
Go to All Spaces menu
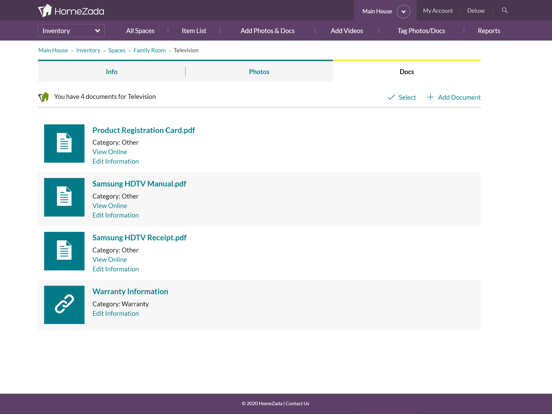click(x=140, y=31)
